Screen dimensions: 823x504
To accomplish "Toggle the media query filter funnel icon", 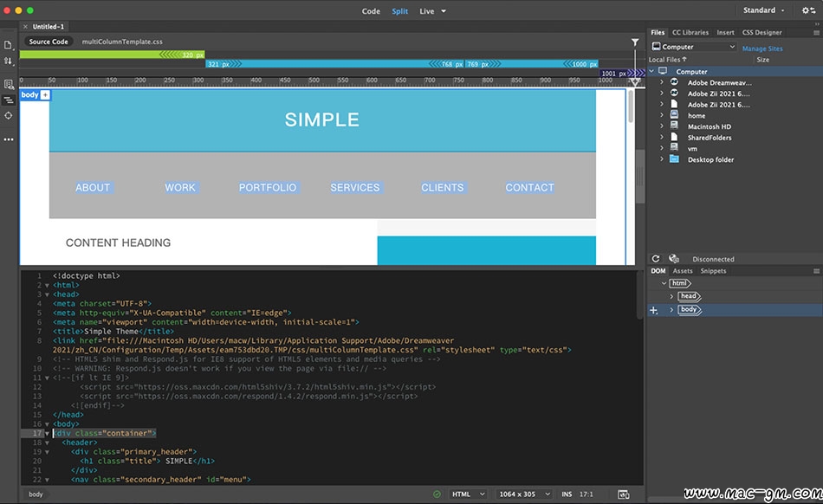I will coord(635,42).
